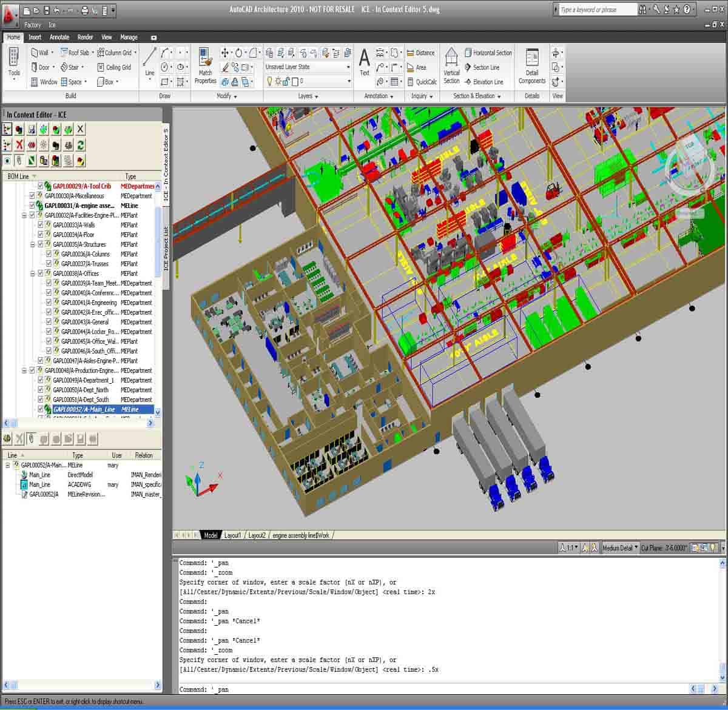
Task: Click the Elevation Line tool
Action: tap(484, 82)
